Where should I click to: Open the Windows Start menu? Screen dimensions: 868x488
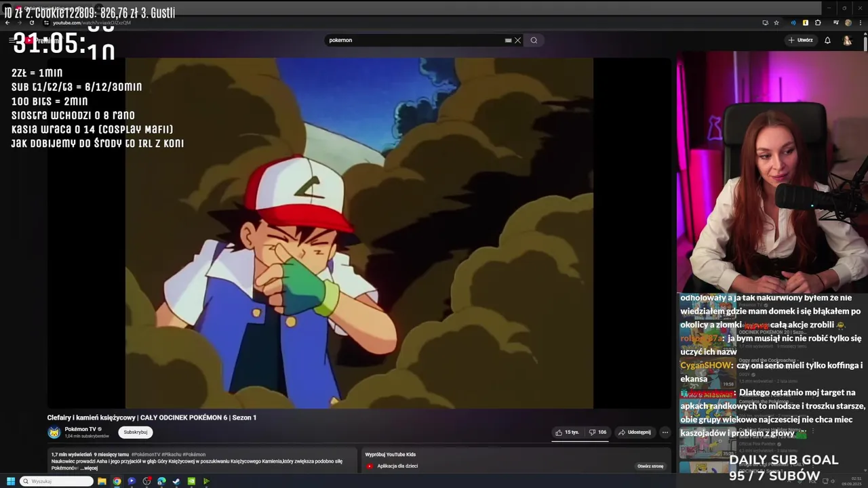(x=11, y=481)
